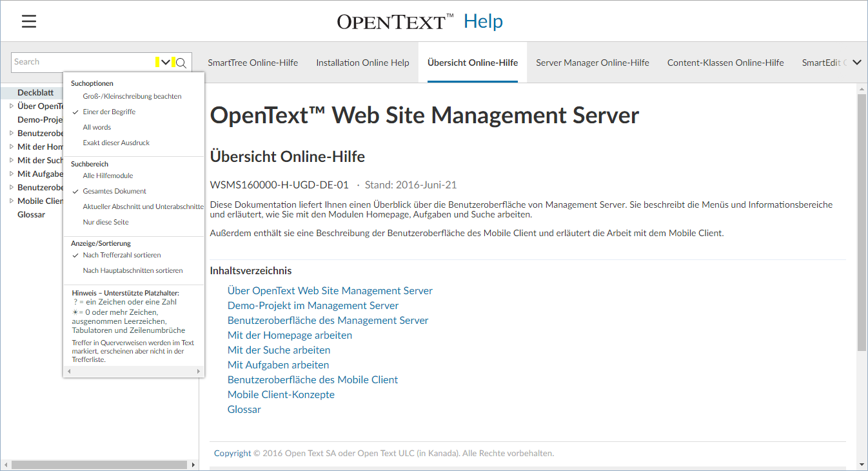Open Demo-Projekt entry in navigation tree

pos(40,119)
